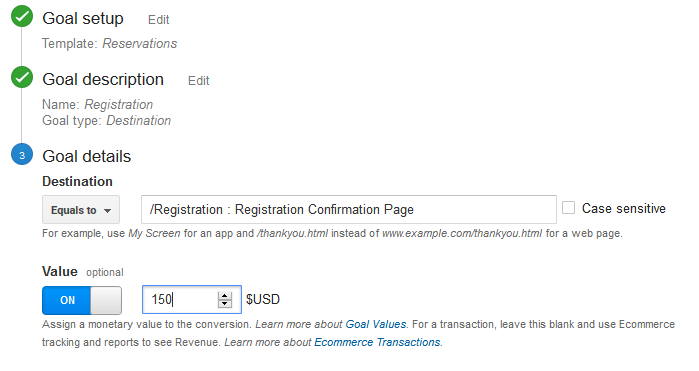The height and width of the screenshot is (371, 699).
Task: Open the Goal Values help link
Action: [376, 324]
